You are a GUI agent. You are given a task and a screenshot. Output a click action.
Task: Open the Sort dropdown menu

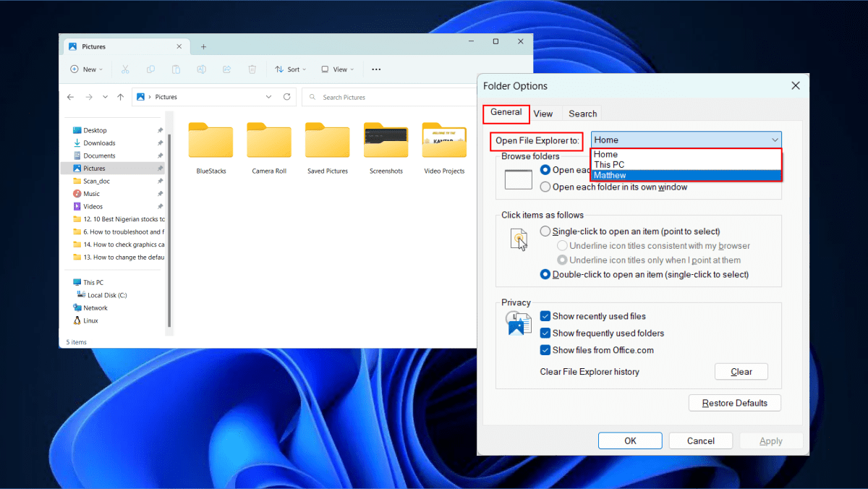[291, 69]
